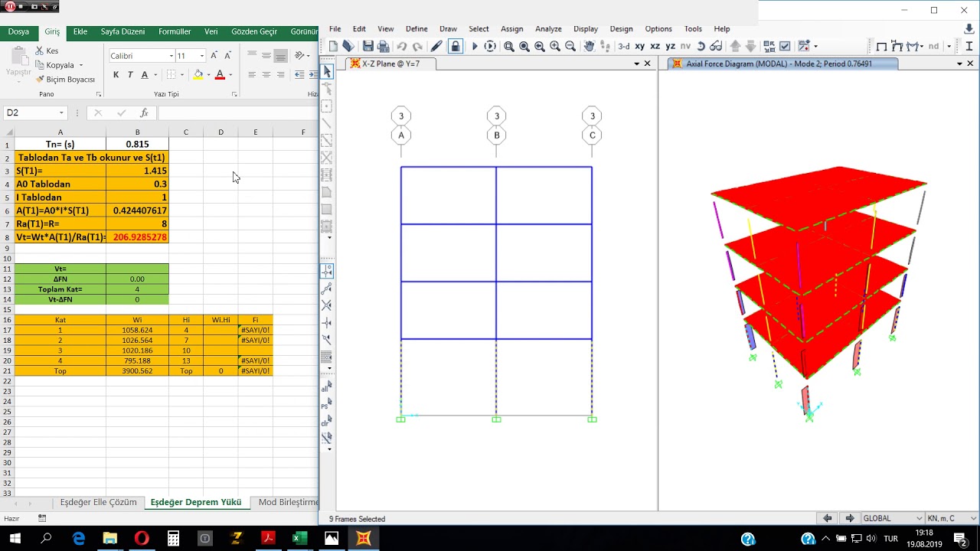
Task: Open Windows Start menu
Action: 15,539
